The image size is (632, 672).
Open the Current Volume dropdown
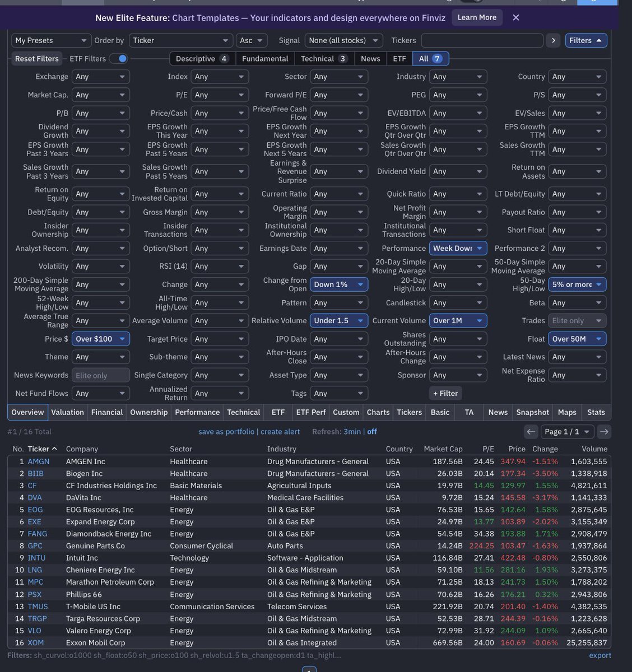pos(458,320)
